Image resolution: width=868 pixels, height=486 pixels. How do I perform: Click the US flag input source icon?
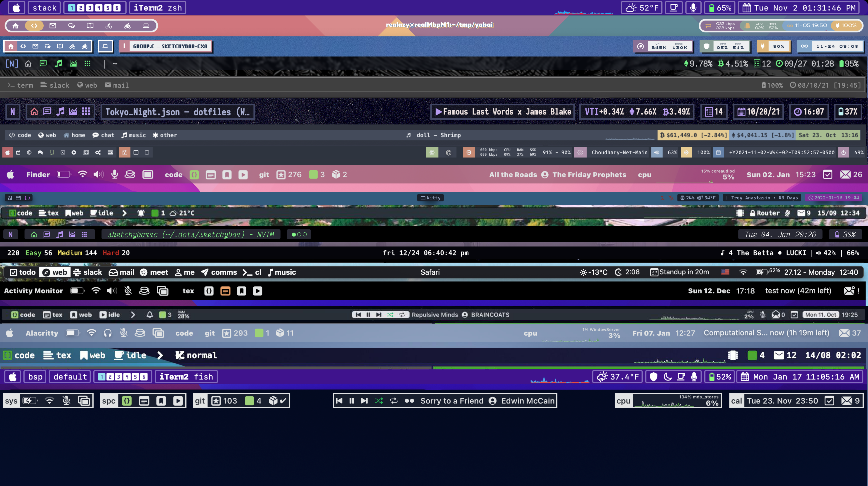click(x=725, y=272)
